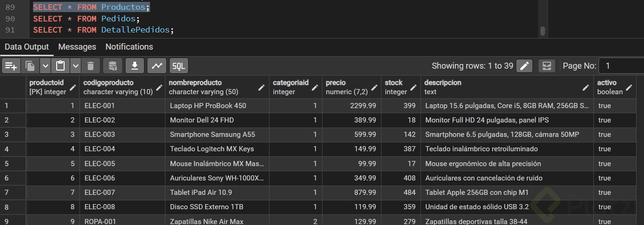The width and height of the screenshot is (644, 225).
Task: Click editor line number 90
Action: click(x=10, y=19)
